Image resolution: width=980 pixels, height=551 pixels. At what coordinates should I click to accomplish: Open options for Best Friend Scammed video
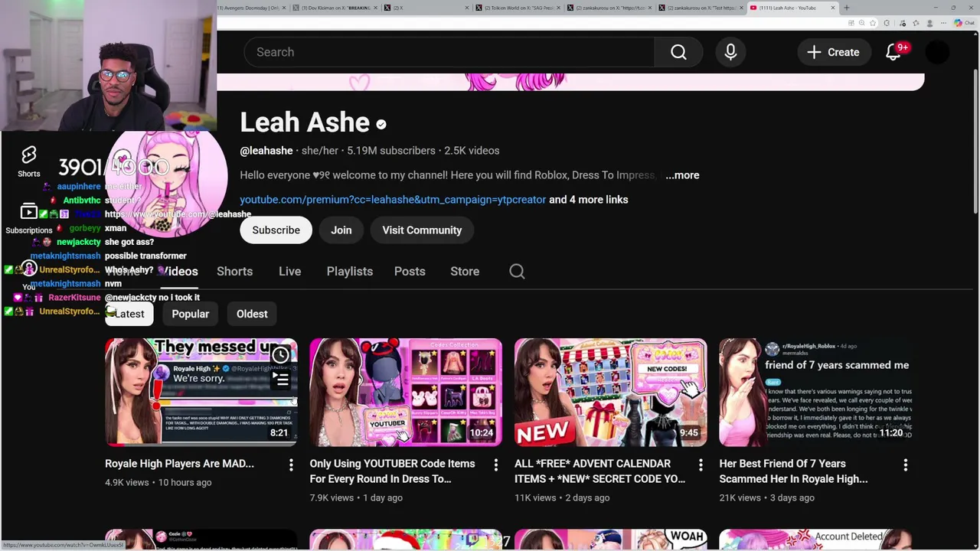click(x=905, y=465)
